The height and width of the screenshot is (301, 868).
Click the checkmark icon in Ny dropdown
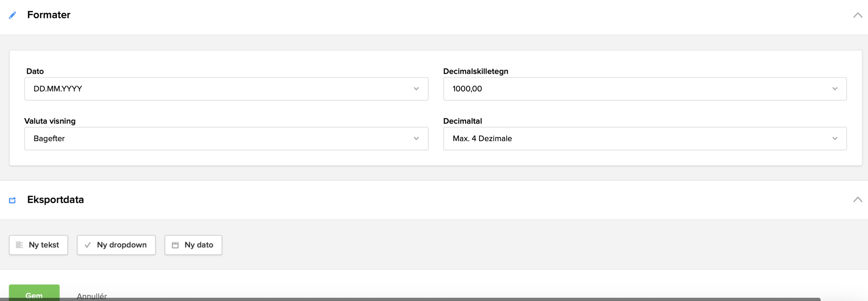click(x=87, y=245)
